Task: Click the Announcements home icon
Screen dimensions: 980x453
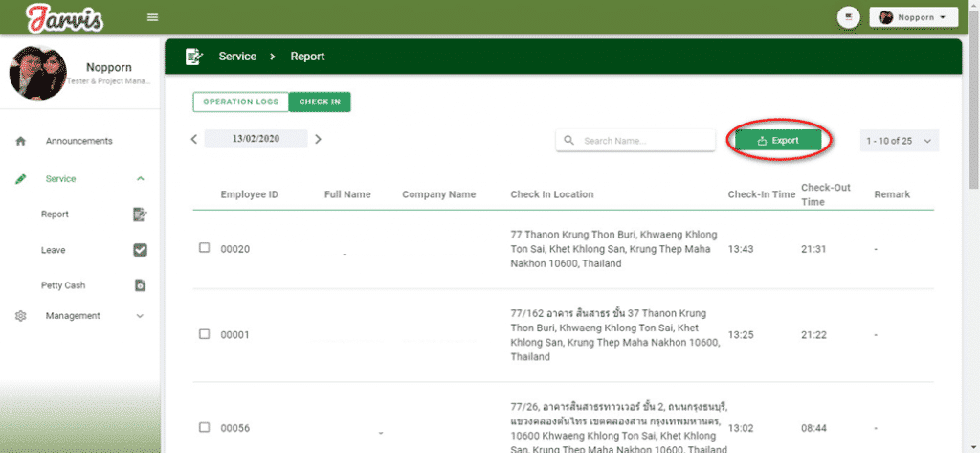Action: 20,141
